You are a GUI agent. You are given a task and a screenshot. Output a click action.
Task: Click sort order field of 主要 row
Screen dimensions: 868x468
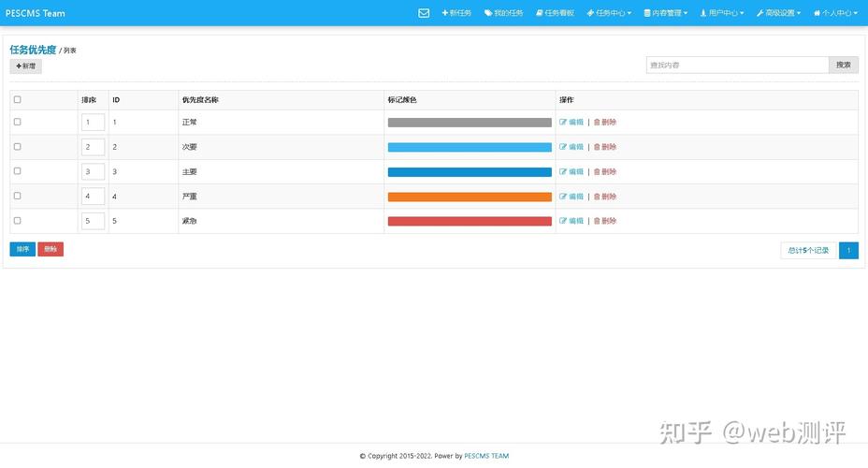point(93,171)
